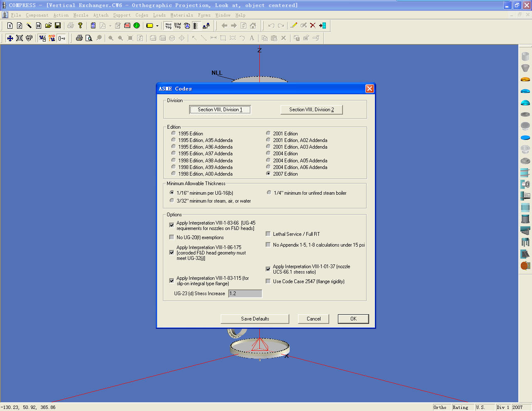Add the orange F&D head component
The height and width of the screenshot is (411, 532).
(x=525, y=79)
